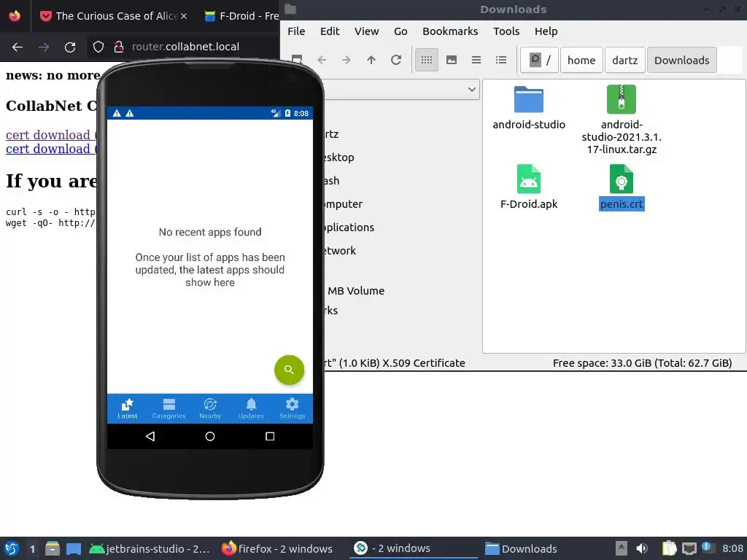Switch to jetbrains-studio taskbar entry
The height and width of the screenshot is (560, 747).
pyautogui.click(x=150, y=548)
